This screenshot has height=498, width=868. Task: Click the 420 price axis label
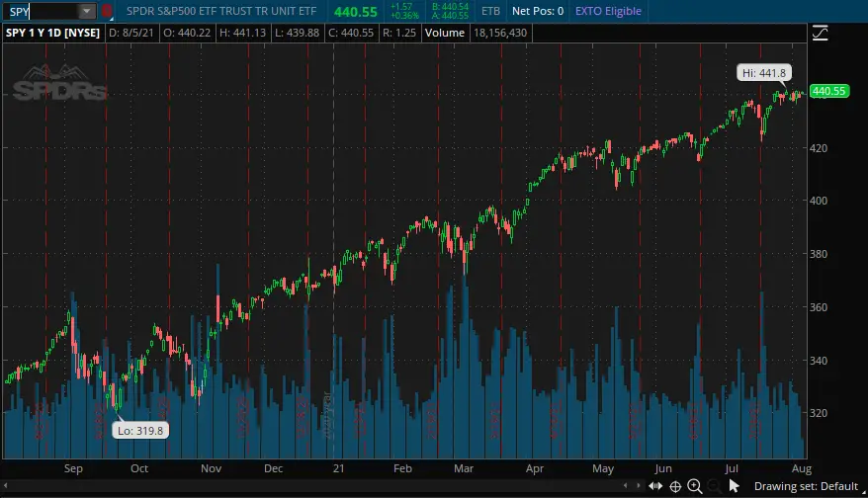[x=819, y=148]
